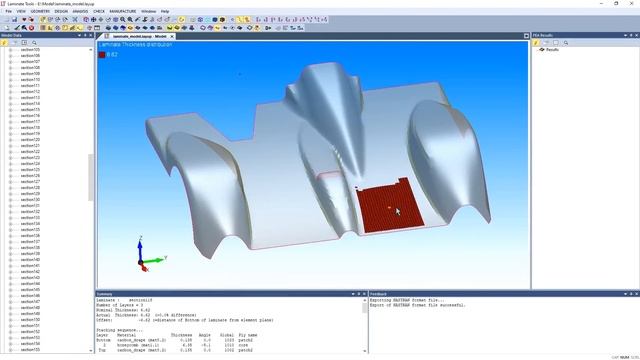The width and height of the screenshot is (640, 360).
Task: Open the DESIGN menu
Action: pos(61,11)
